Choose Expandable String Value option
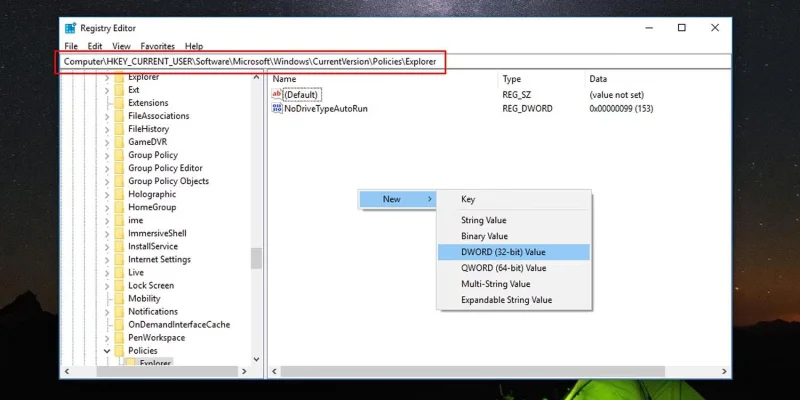The height and width of the screenshot is (400, 800). click(x=514, y=300)
